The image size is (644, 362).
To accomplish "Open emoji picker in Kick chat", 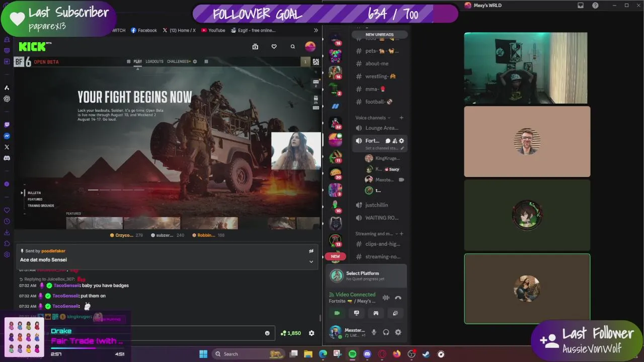I will 267,333.
